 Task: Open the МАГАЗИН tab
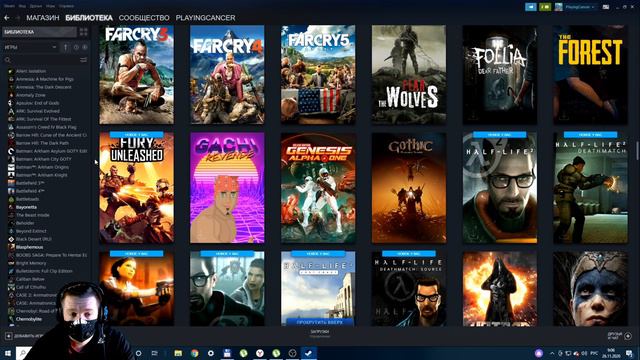pos(43,18)
